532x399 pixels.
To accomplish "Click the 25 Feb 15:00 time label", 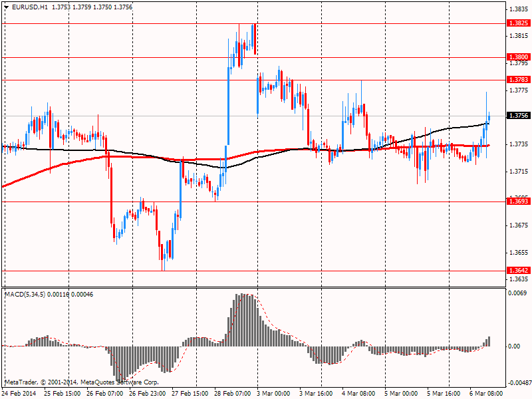I will point(62,394).
